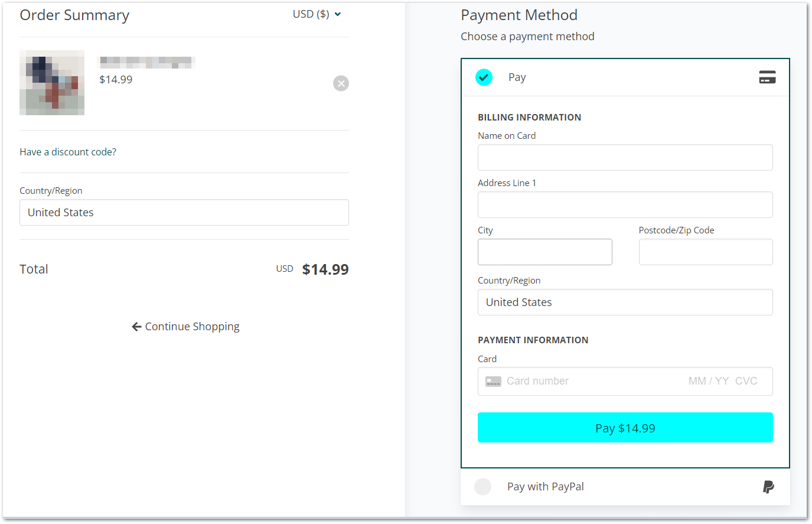Click the PayPal logo icon
Viewport: 812px width, 524px height.
pyautogui.click(x=768, y=487)
